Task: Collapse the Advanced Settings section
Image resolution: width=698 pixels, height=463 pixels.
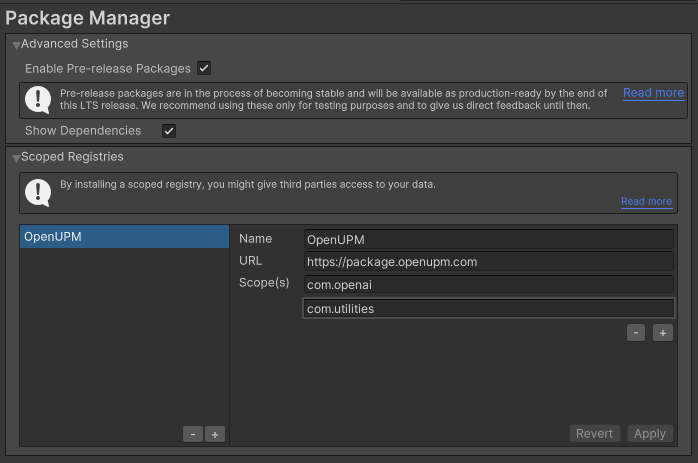Action: click(x=16, y=45)
